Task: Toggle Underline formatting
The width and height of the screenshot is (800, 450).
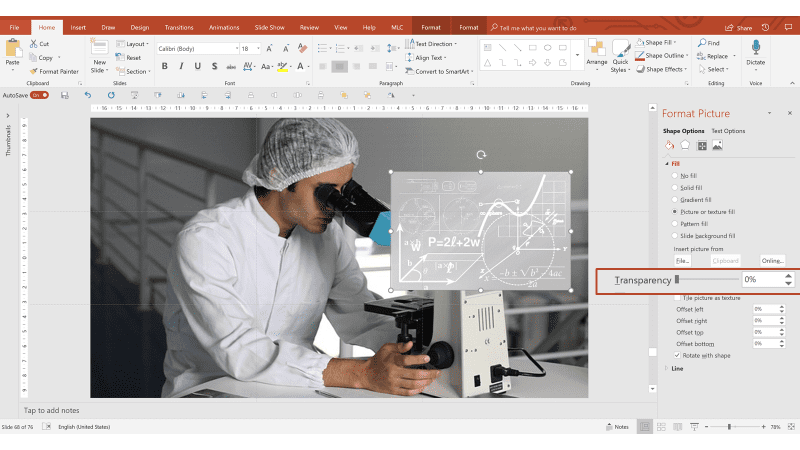Action: [x=198, y=66]
